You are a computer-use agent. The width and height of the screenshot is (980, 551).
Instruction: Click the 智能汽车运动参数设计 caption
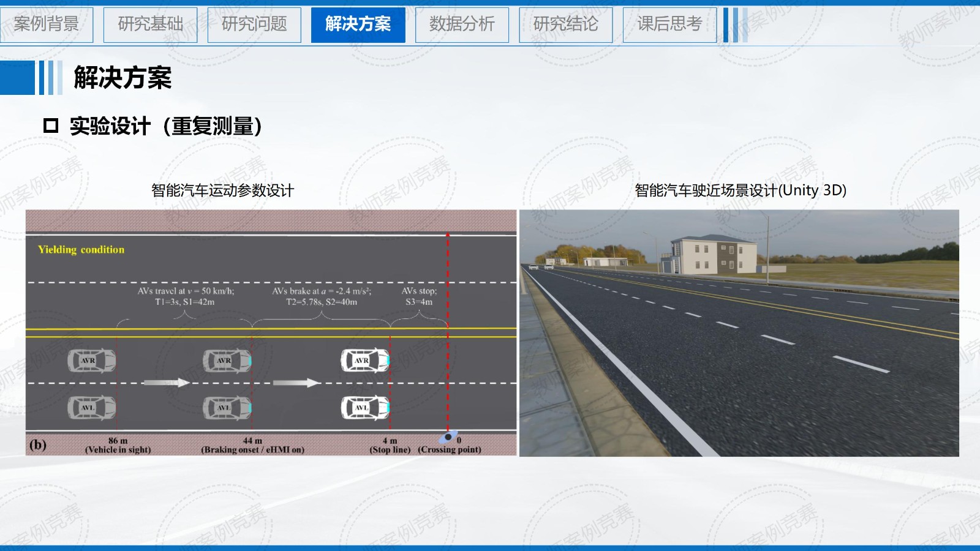222,190
